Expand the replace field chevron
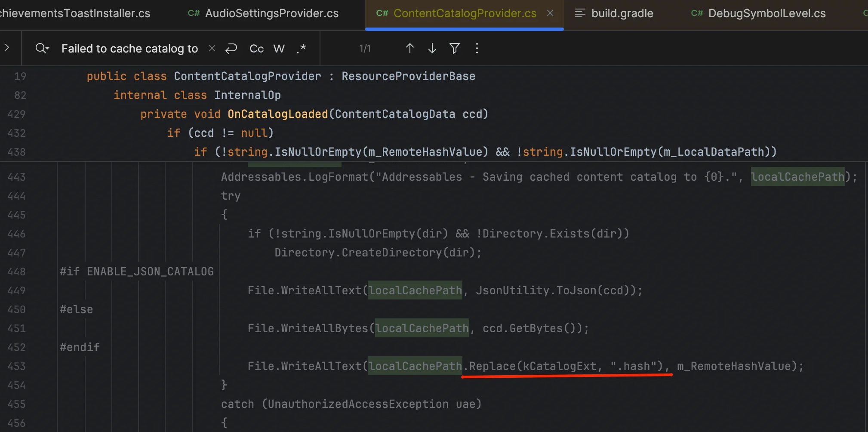Screen dimensions: 868x432 (7, 48)
